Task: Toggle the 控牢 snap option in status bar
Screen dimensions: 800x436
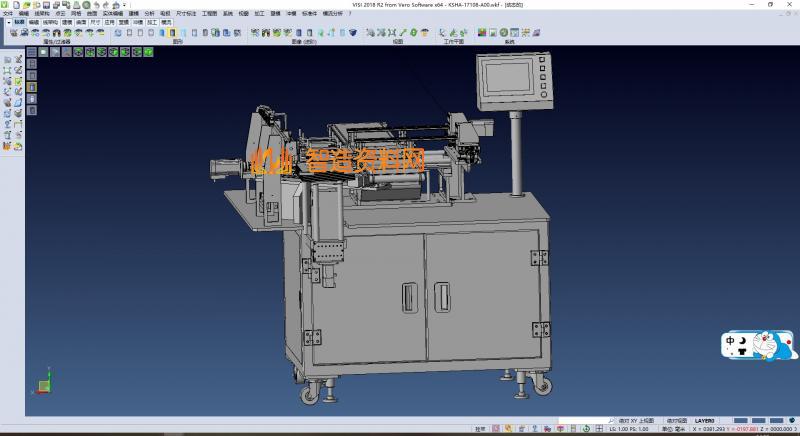Action: pyautogui.click(x=480, y=428)
